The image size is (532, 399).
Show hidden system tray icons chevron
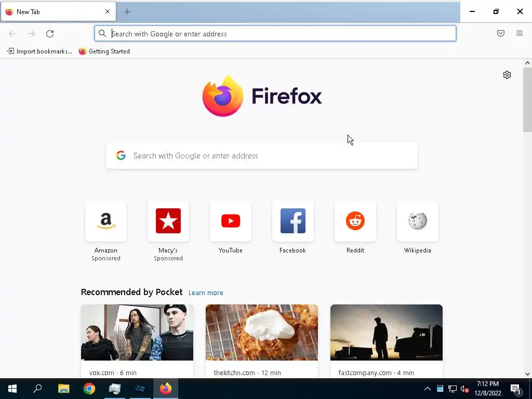tap(428, 389)
